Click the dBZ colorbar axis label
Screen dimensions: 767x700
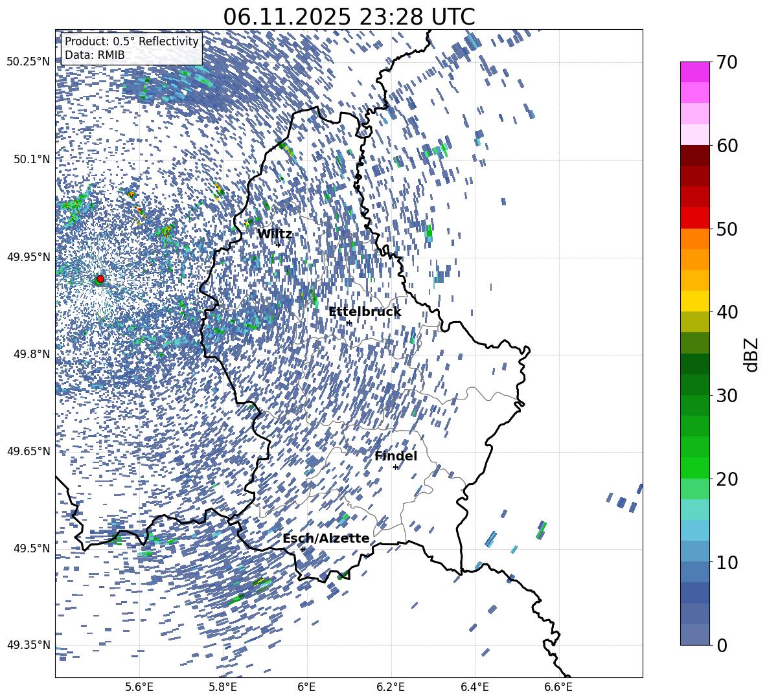(752, 354)
